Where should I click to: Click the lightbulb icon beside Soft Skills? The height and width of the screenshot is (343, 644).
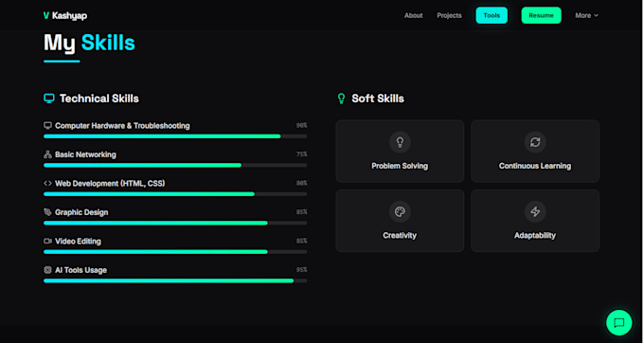coord(341,99)
